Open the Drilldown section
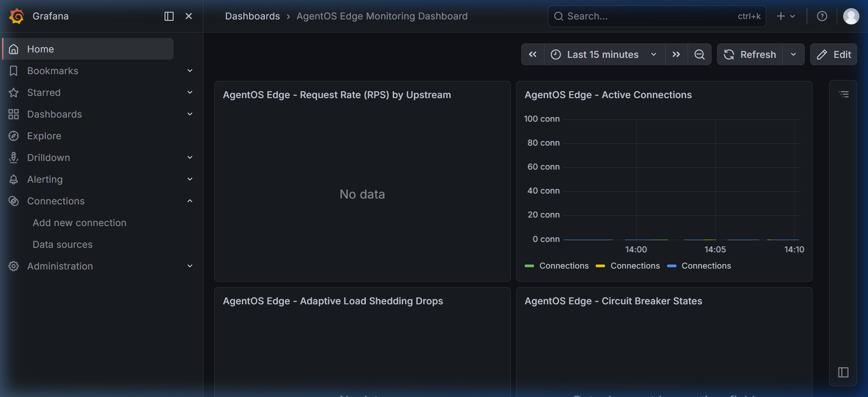This screenshot has height=397, width=868. [x=48, y=158]
